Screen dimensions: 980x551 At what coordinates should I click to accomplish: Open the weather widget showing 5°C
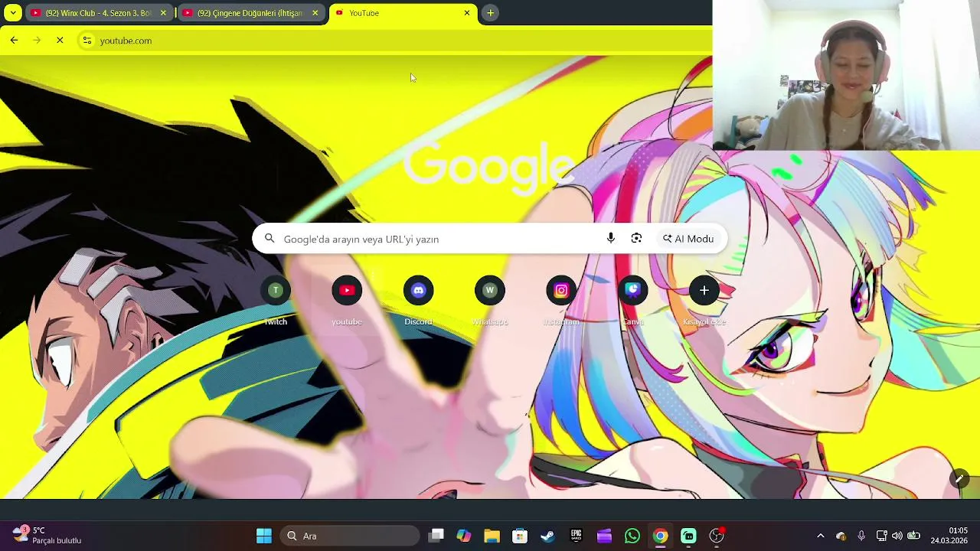point(47,536)
